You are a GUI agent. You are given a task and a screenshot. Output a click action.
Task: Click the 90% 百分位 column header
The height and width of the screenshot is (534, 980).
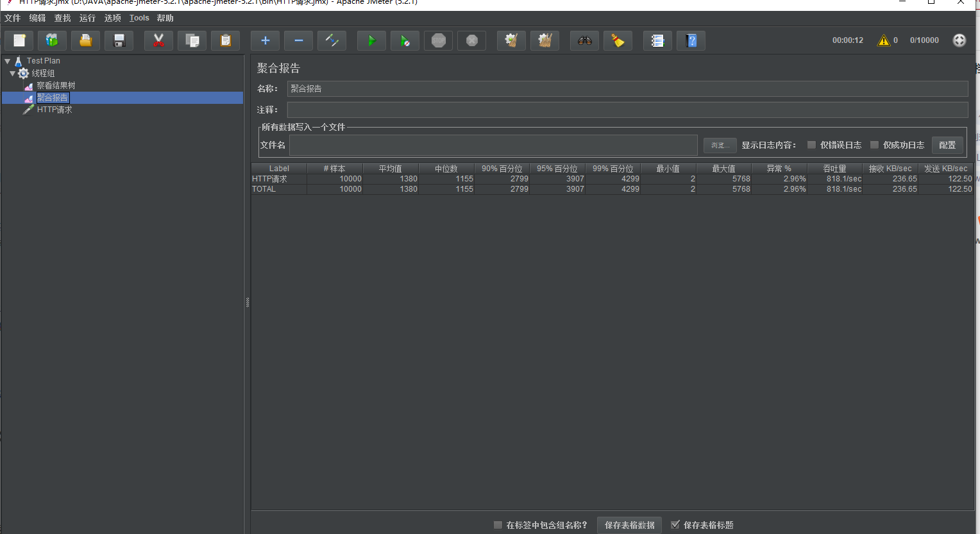[502, 169]
